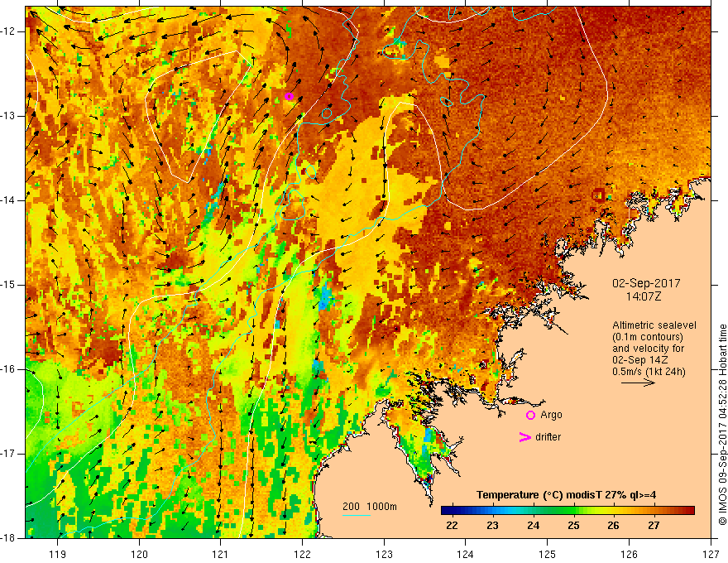Click latitude axis label -13

click(8, 116)
